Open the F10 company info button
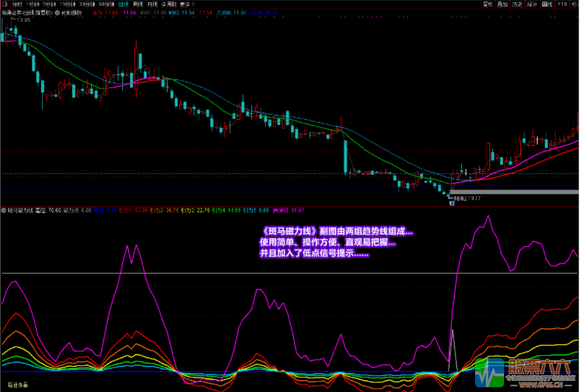 point(562,4)
